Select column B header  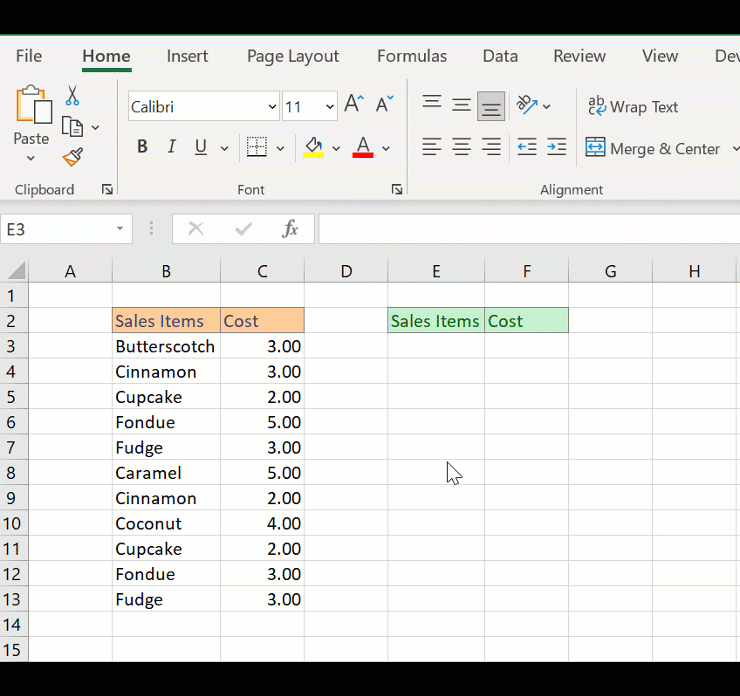click(166, 271)
